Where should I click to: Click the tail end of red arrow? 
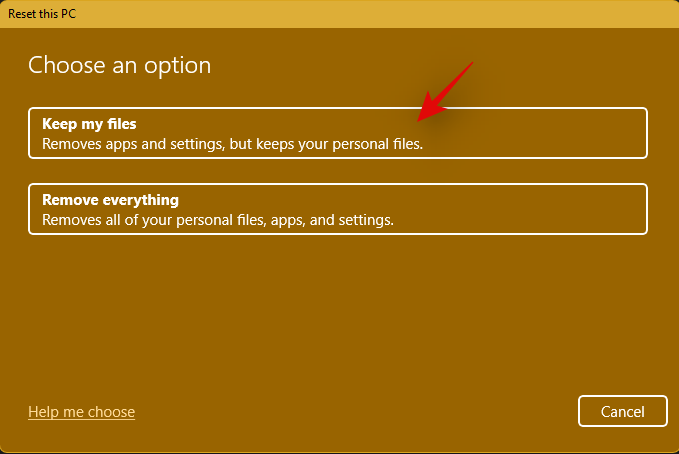470,66
